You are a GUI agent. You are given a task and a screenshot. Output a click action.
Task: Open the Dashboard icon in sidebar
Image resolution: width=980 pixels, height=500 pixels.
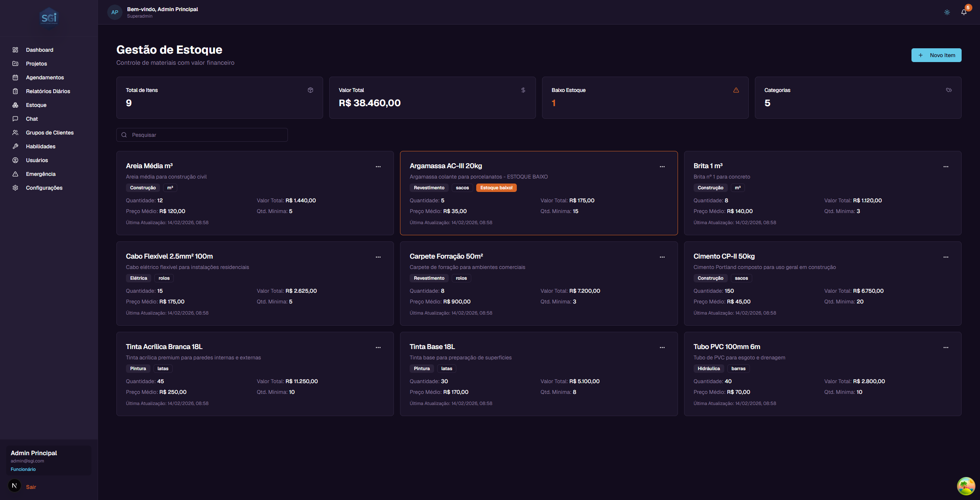pyautogui.click(x=15, y=50)
